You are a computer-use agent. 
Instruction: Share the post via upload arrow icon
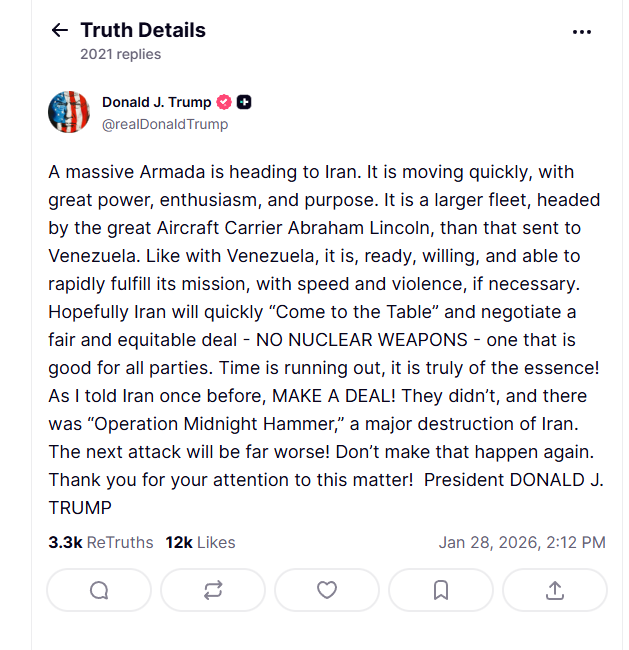pyautogui.click(x=555, y=590)
